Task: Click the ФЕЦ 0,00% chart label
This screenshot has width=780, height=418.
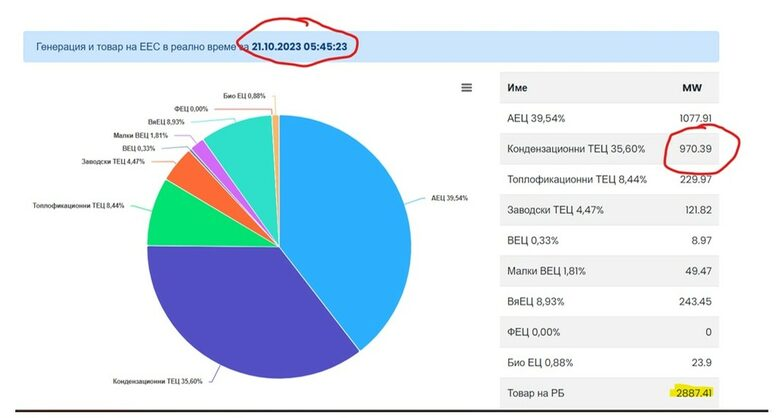Action: pos(190,108)
